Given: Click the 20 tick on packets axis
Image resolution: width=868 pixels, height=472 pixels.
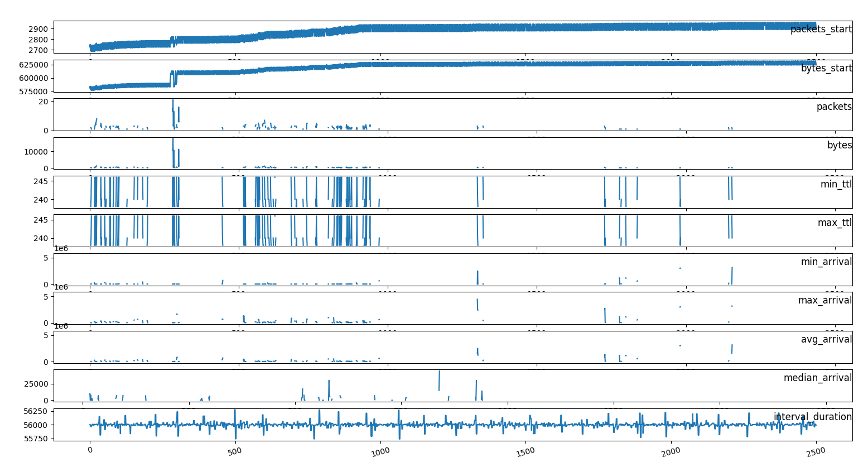Looking at the screenshot, I should 45,102.
